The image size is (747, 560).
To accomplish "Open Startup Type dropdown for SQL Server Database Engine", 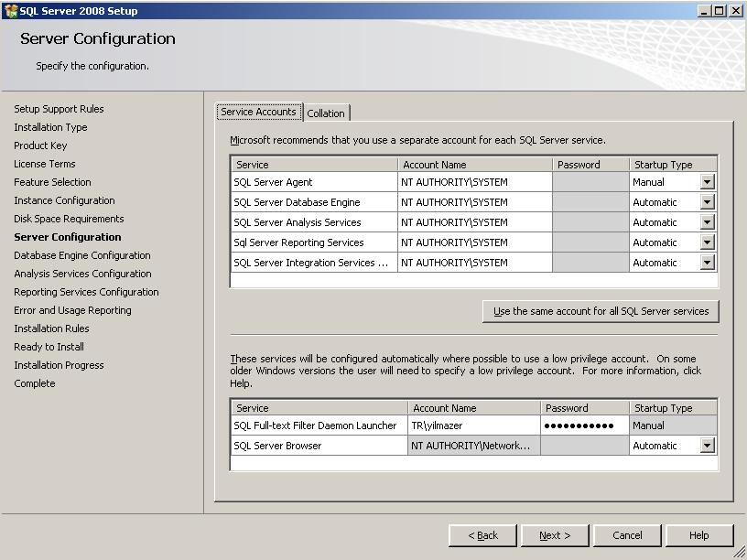I will pos(707,202).
